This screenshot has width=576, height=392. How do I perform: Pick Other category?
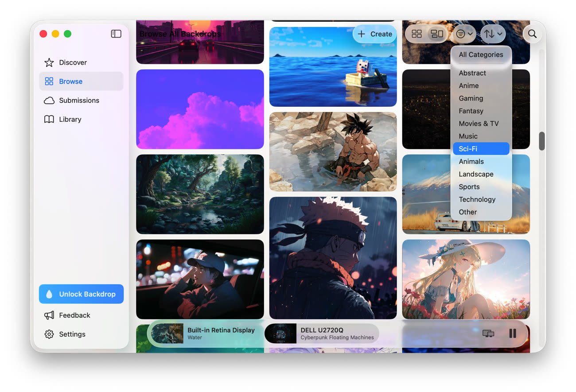pyautogui.click(x=481, y=212)
